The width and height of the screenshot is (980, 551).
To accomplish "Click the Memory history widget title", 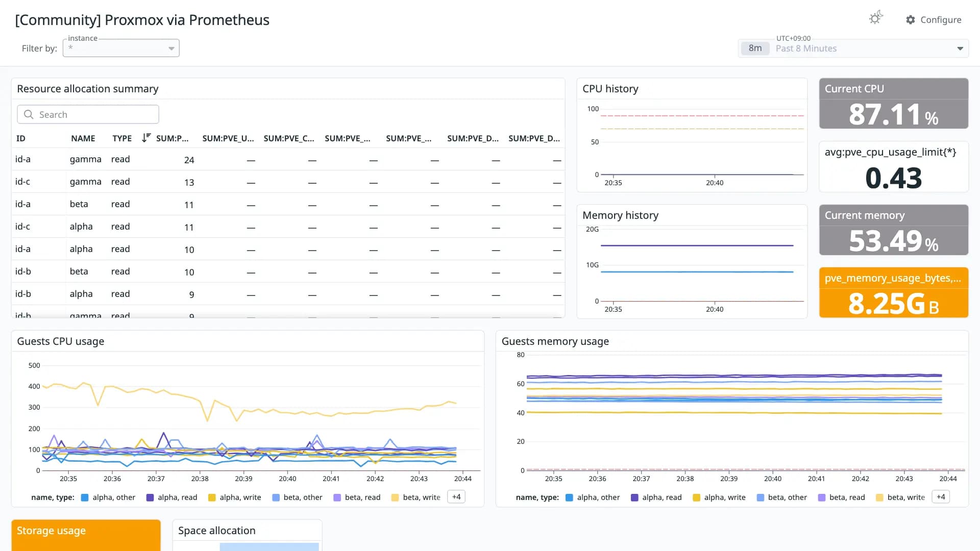I will pos(620,215).
